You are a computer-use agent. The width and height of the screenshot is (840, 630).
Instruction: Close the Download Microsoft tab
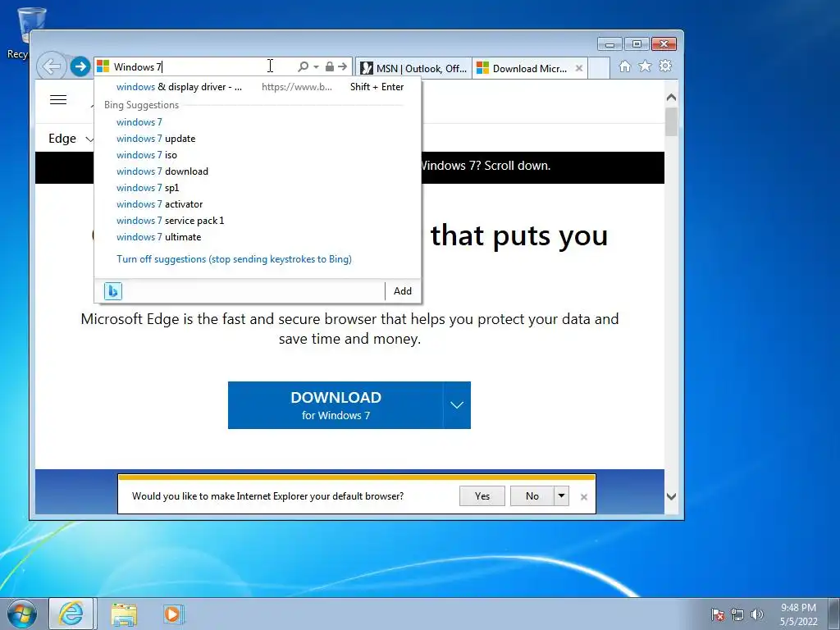[579, 68]
